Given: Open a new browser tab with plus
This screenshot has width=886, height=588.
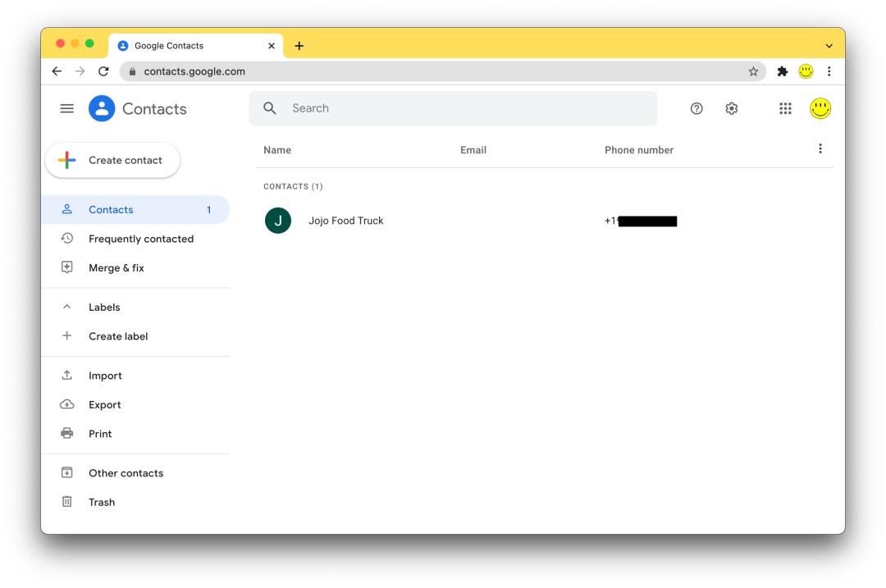Looking at the screenshot, I should (299, 46).
